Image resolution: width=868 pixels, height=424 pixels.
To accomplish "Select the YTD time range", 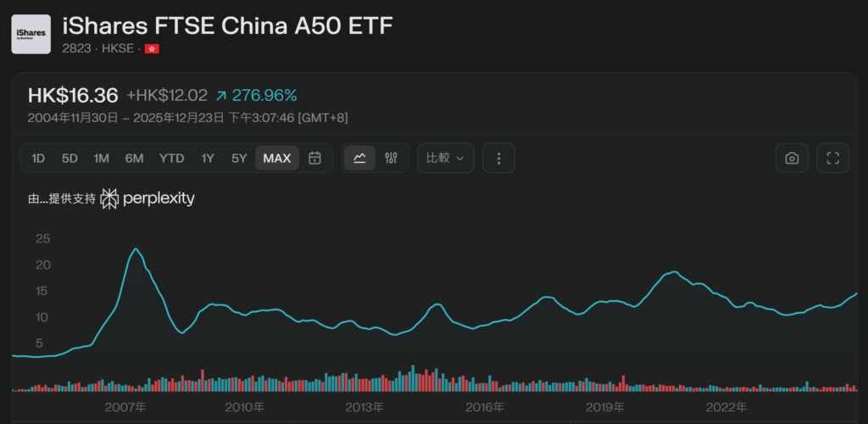I will click(x=171, y=158).
